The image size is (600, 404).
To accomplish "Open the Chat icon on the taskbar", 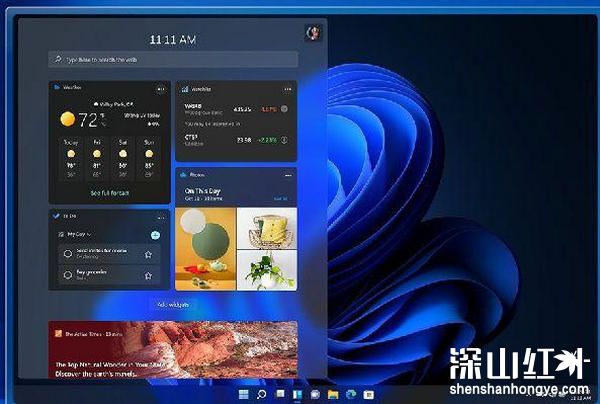I will (315, 394).
